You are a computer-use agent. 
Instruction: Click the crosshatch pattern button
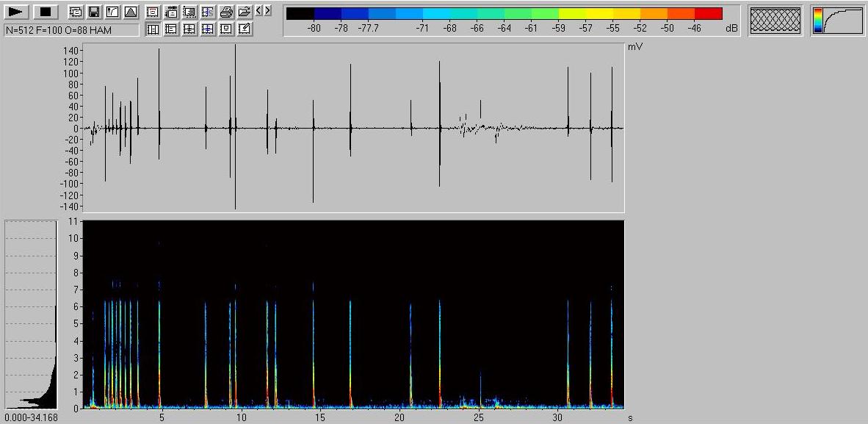click(x=775, y=21)
